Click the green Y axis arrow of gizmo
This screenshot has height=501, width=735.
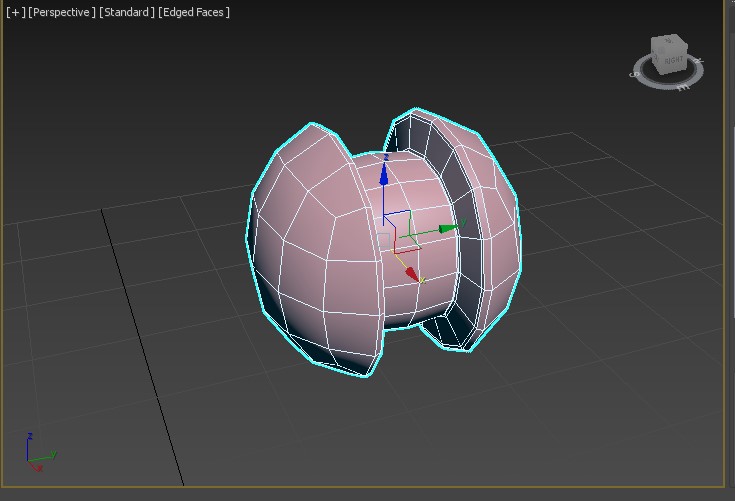pos(449,229)
